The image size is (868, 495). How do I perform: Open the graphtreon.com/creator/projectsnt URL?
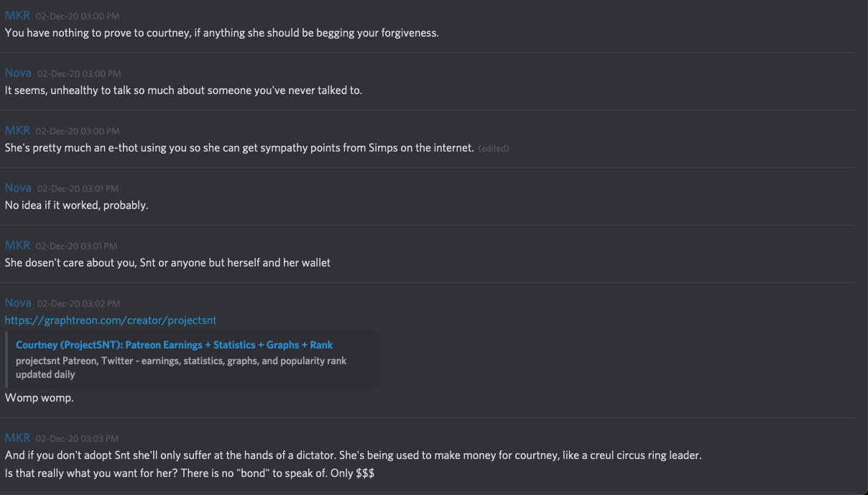click(111, 320)
